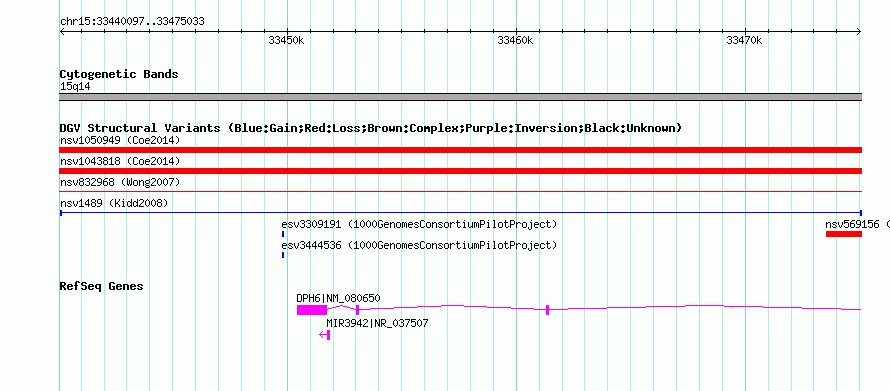The image size is (890, 391).
Task: Click the red bar for nsv1050949
Action: click(x=460, y=150)
